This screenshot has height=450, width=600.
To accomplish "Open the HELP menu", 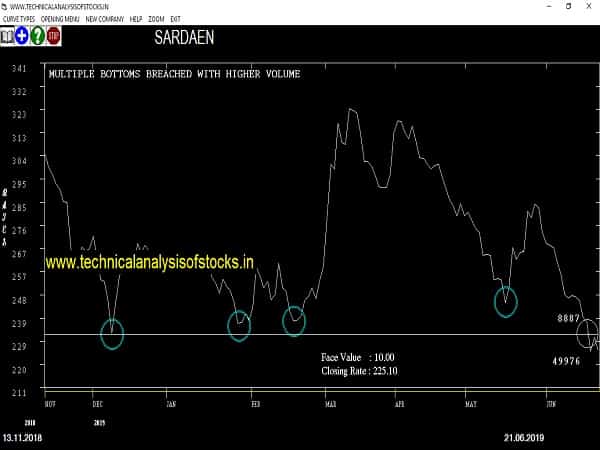I will click(137, 19).
